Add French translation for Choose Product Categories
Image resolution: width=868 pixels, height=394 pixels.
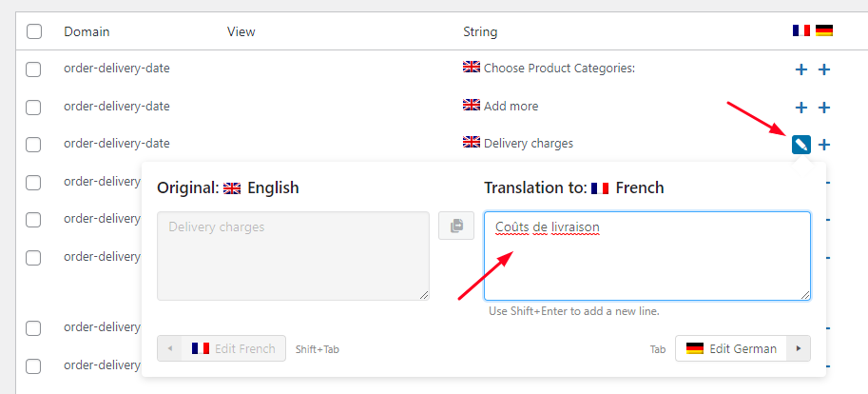click(x=801, y=69)
